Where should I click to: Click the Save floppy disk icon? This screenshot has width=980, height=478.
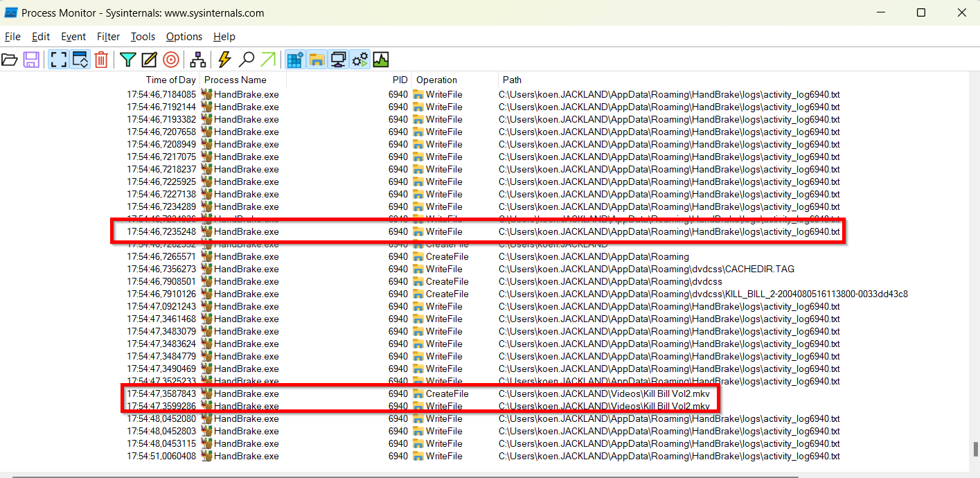31,60
